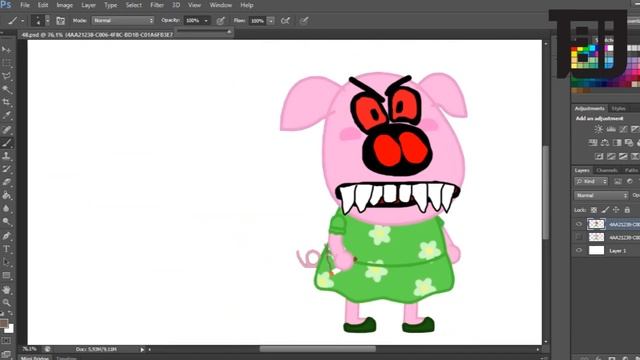Select the Blur tool
The image size is (640, 360).
(7, 209)
